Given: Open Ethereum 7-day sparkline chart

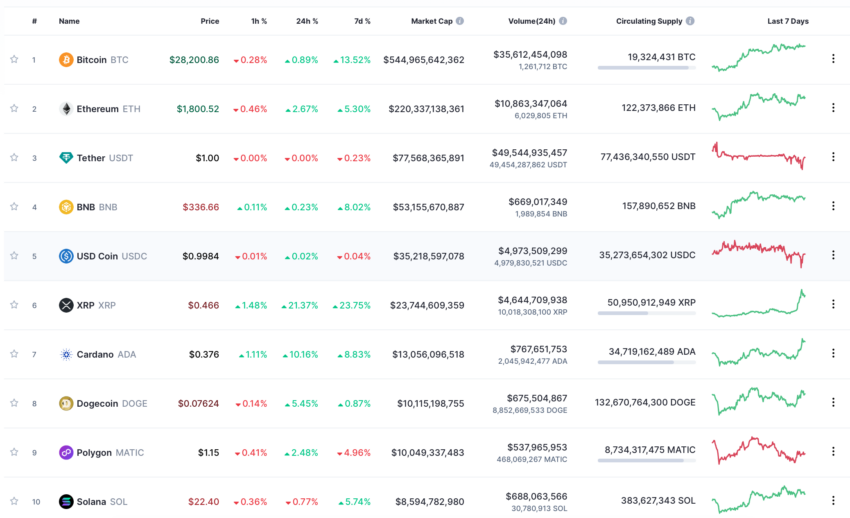Looking at the screenshot, I should pyautogui.click(x=758, y=106).
